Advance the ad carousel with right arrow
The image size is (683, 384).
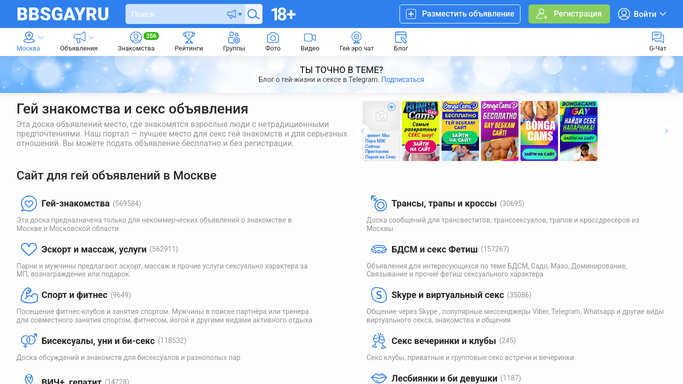[666, 131]
